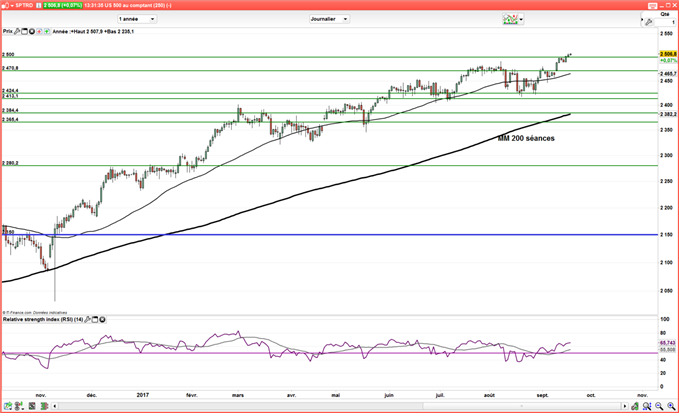679x413 pixels.
Task: Click the 2 465,7 moving average value
Action: (x=668, y=74)
